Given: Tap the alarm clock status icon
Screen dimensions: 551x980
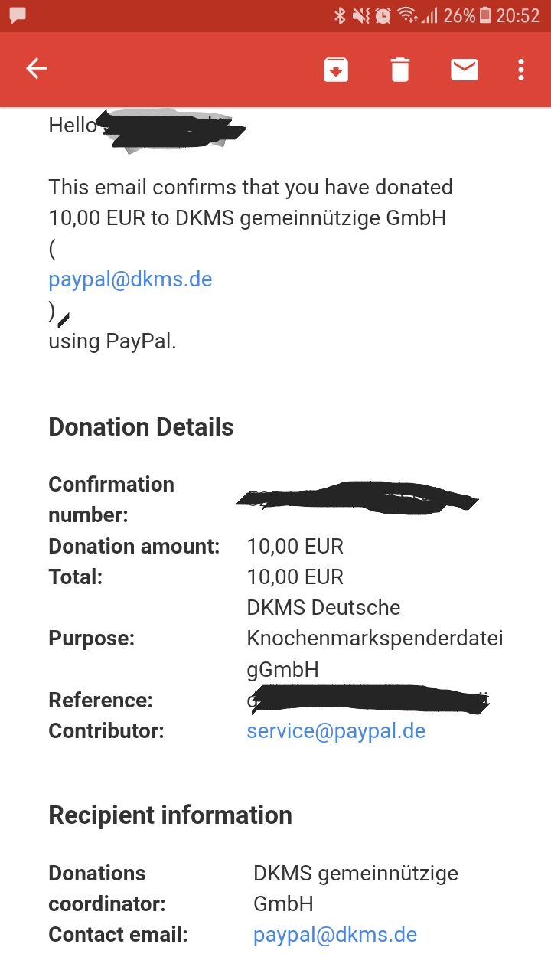Looking at the screenshot, I should tap(383, 15).
